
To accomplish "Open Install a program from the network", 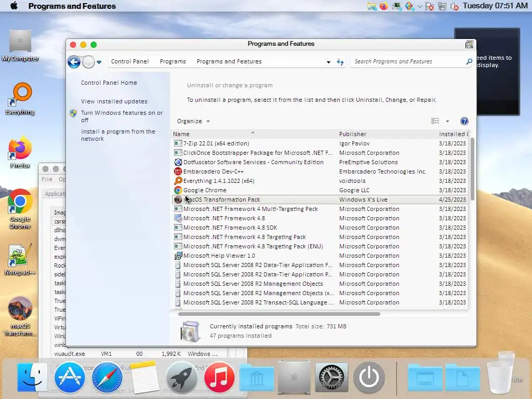I will 118,135.
